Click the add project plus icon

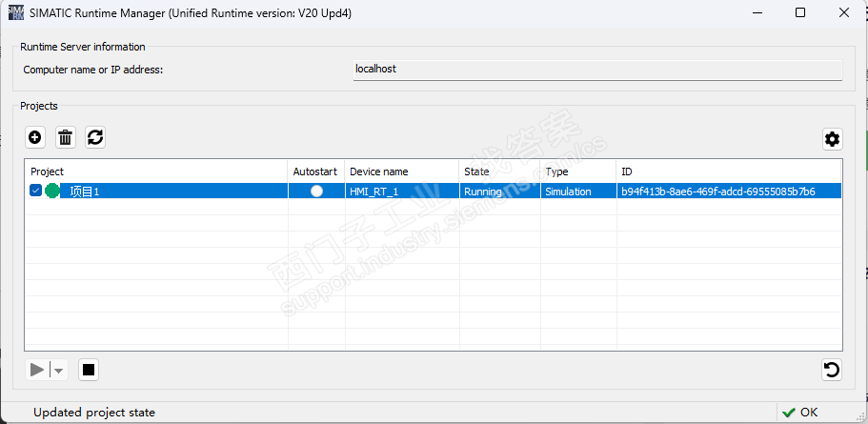coord(35,137)
